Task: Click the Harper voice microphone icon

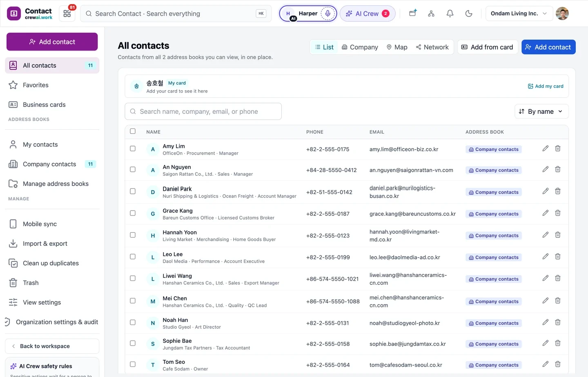Action: tap(327, 13)
